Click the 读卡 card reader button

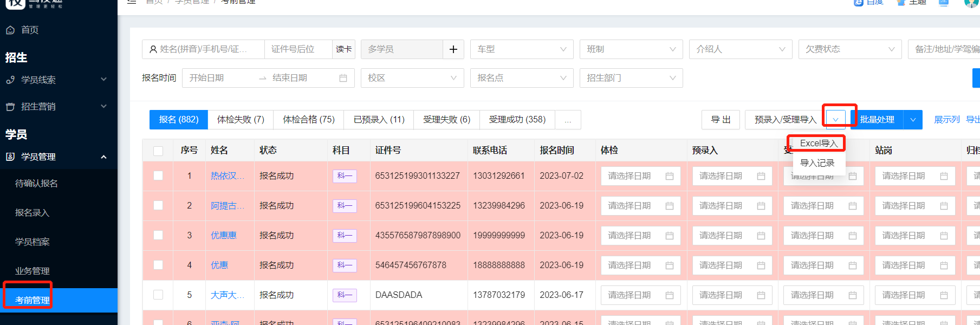(343, 49)
